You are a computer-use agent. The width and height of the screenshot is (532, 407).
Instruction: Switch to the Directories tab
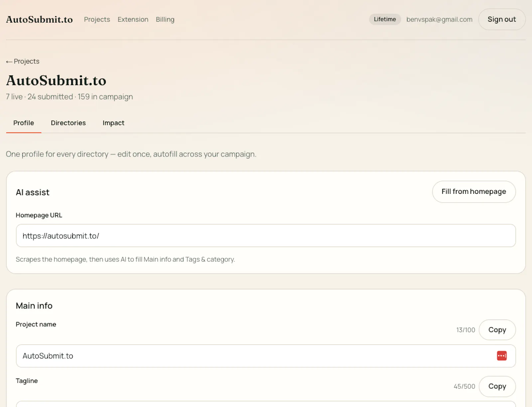click(68, 123)
